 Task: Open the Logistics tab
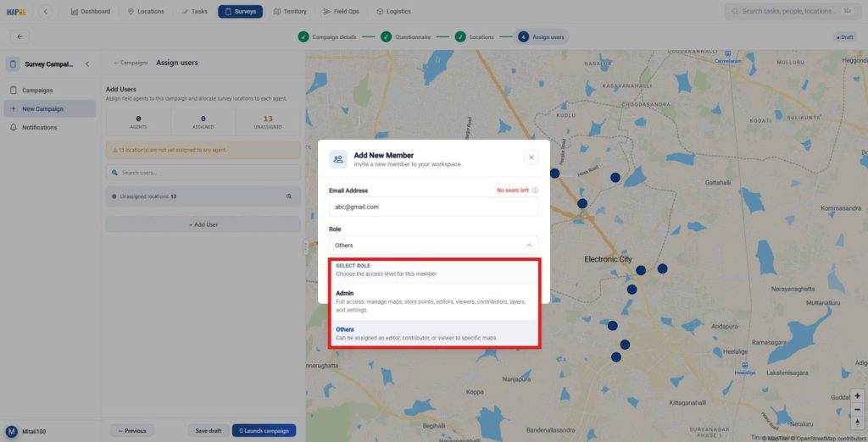coord(393,11)
